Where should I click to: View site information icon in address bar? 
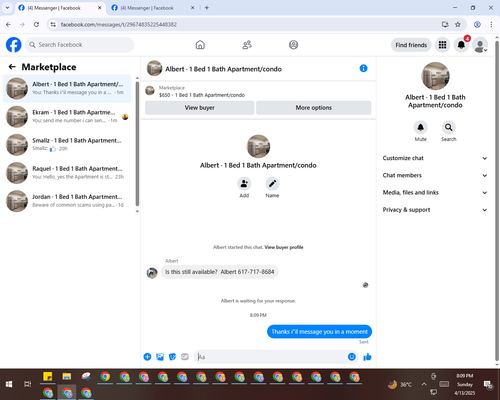(x=53, y=24)
